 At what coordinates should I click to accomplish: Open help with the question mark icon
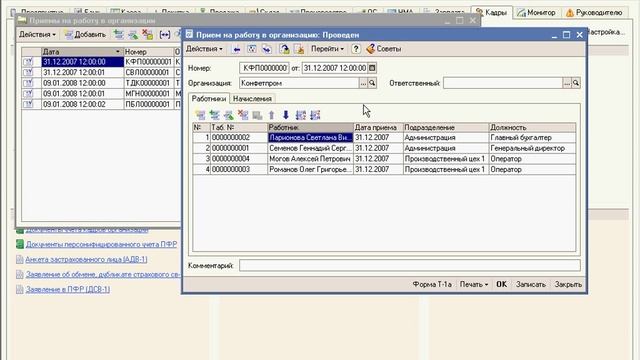coord(356,49)
